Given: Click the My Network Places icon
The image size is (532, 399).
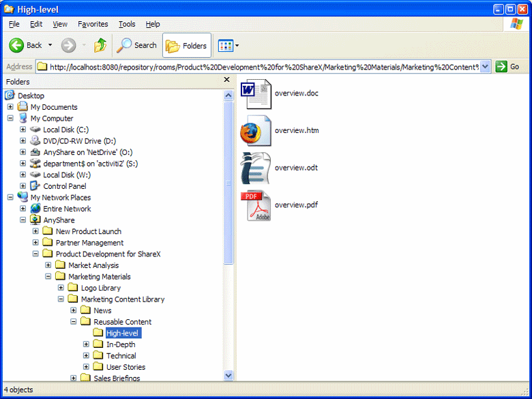Looking at the screenshot, I should [23, 197].
